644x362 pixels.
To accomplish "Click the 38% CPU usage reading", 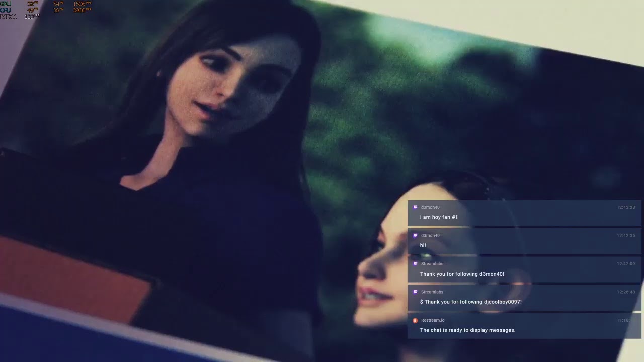I will click(x=59, y=10).
